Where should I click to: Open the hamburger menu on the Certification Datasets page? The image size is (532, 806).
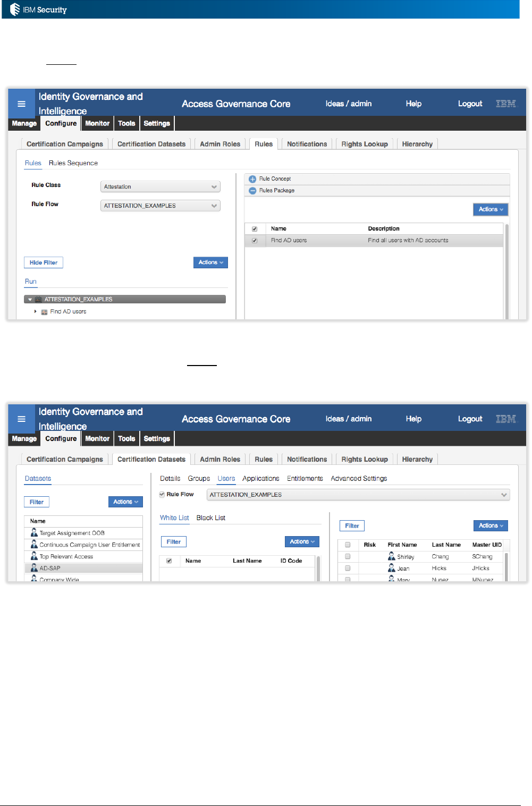point(22,419)
